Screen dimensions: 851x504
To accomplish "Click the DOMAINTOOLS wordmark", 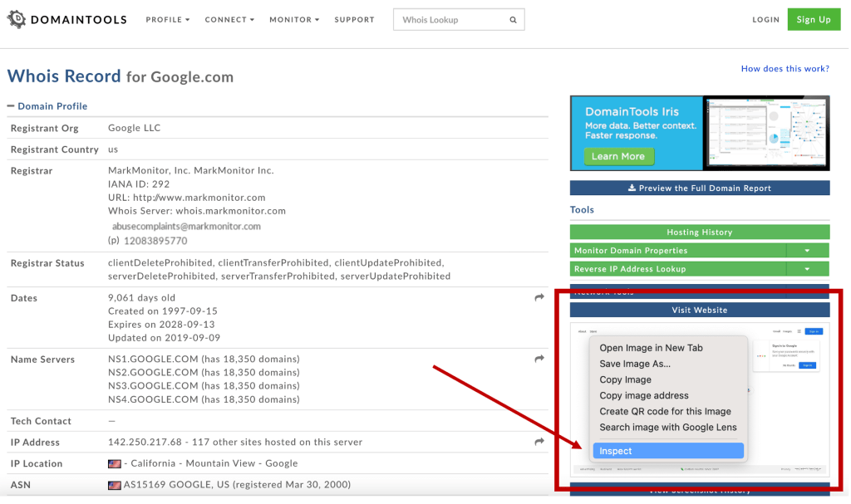I will [79, 20].
